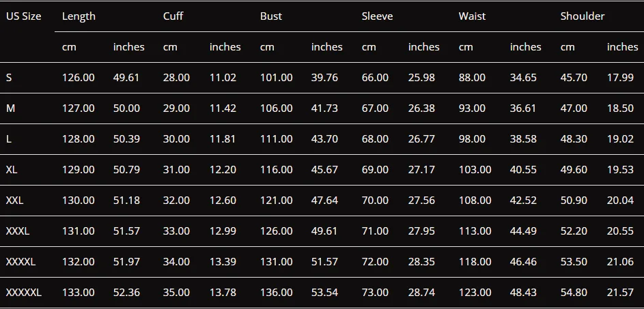Click the 27.17 sleeve inches for XL
Screen dimensions: 644x309
[421, 169]
